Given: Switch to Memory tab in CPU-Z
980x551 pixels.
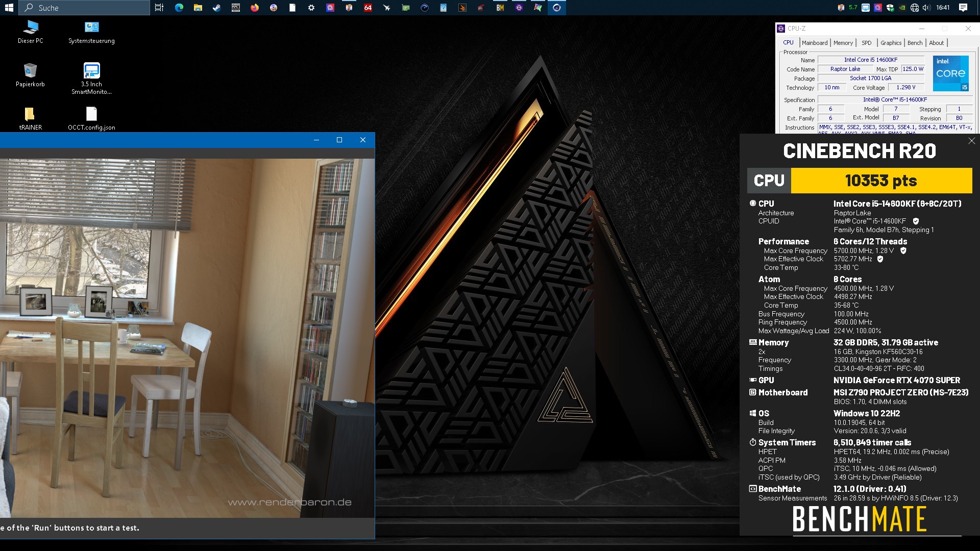Looking at the screenshot, I should 843,43.
